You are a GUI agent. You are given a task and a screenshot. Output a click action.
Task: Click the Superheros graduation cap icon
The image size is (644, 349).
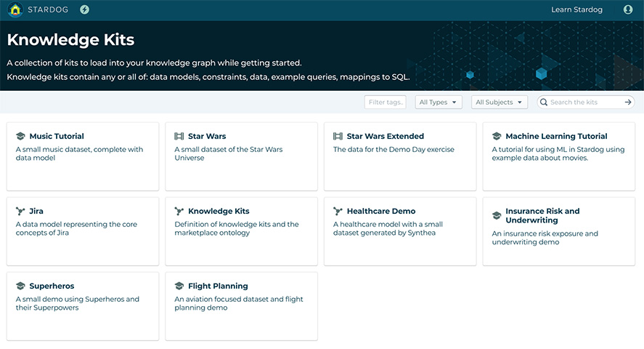tap(20, 286)
